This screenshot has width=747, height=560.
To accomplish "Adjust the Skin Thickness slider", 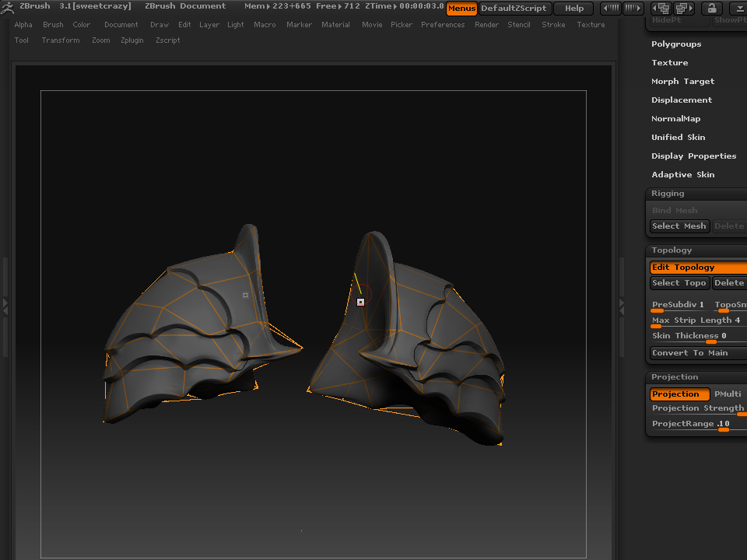I will tap(699, 337).
